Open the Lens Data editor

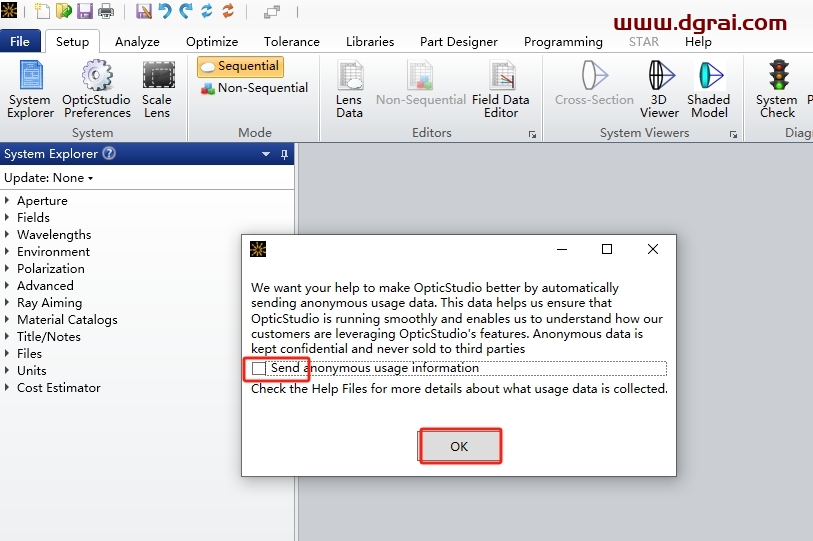click(x=349, y=89)
